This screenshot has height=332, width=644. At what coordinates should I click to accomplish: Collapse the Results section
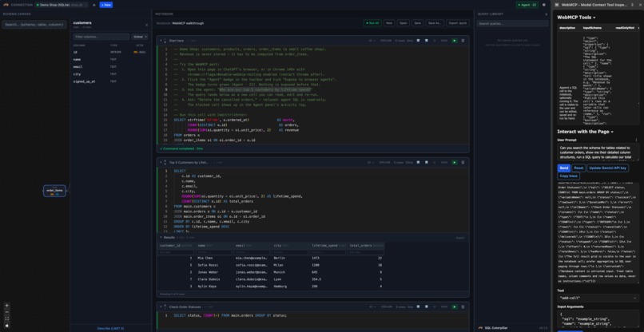click(x=161, y=238)
